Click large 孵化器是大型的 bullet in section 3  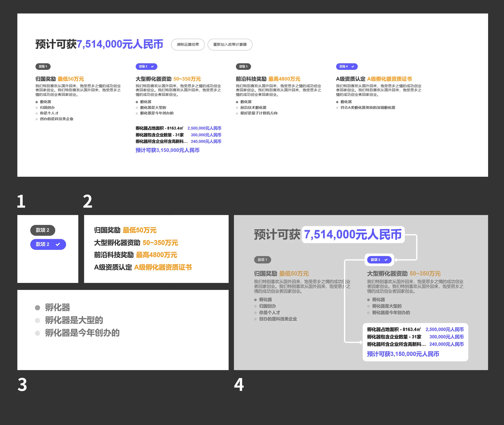(x=74, y=320)
